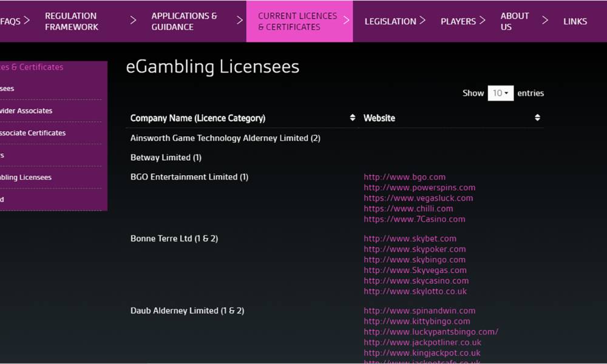Expand the Applications & Guidance menu chevron
The image size is (607, 364).
click(239, 21)
